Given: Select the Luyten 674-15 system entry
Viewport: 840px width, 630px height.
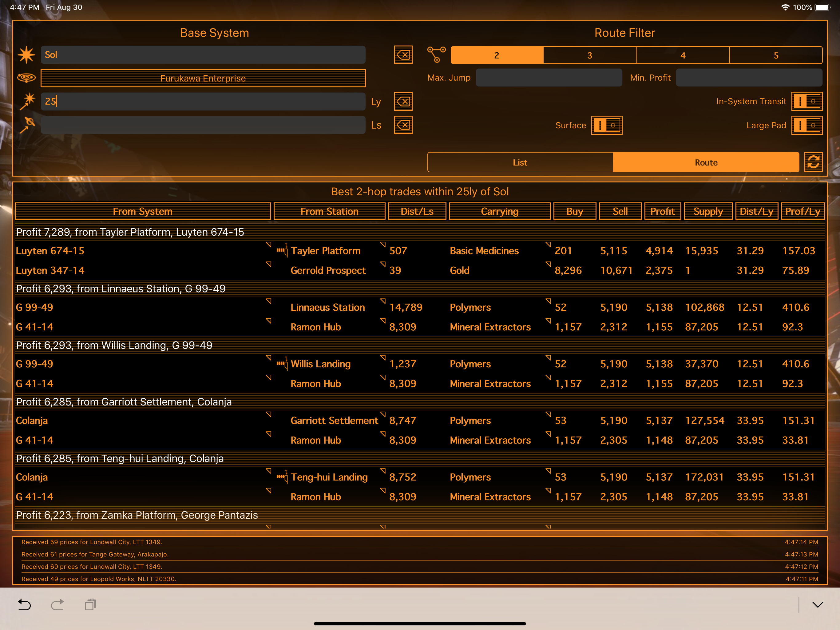Looking at the screenshot, I should (x=50, y=251).
